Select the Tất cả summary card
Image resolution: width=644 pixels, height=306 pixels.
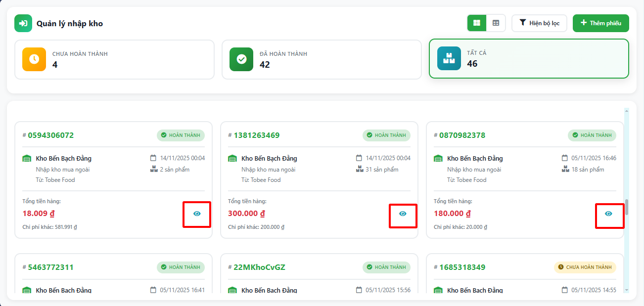[528, 59]
